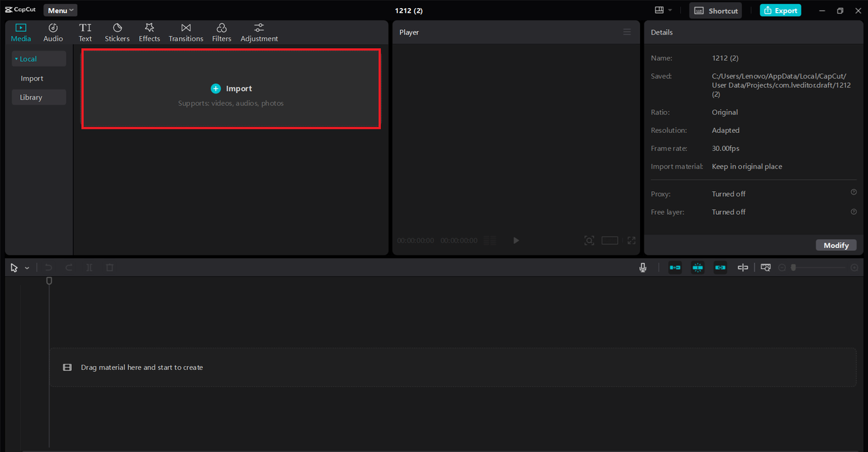Select Import in the sidebar
This screenshot has width=868, height=452.
pyautogui.click(x=32, y=79)
